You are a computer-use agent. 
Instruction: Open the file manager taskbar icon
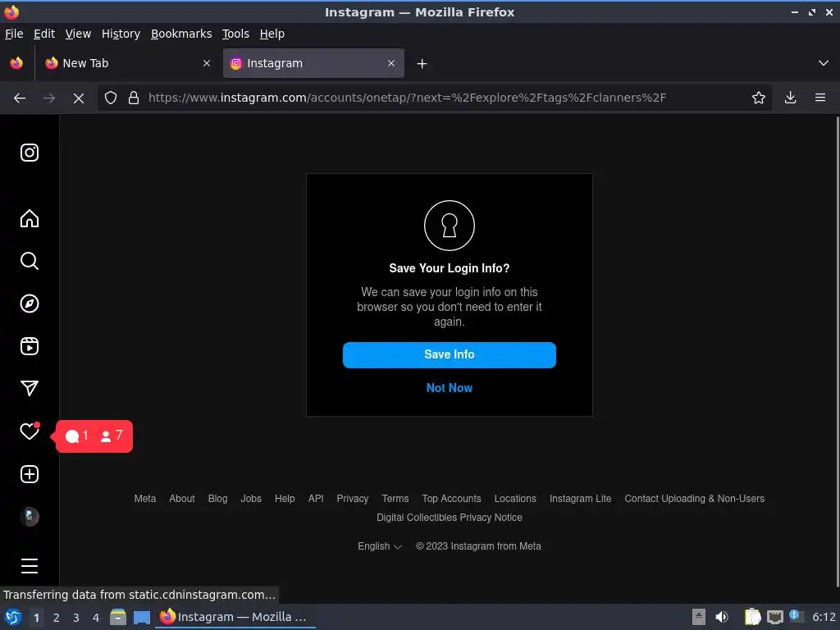pos(118,617)
